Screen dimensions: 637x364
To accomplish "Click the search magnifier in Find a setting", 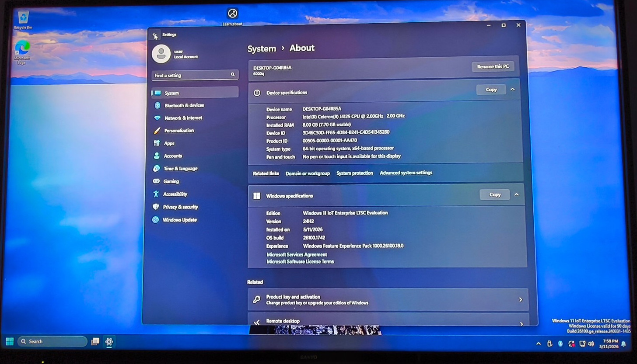I will pyautogui.click(x=233, y=75).
